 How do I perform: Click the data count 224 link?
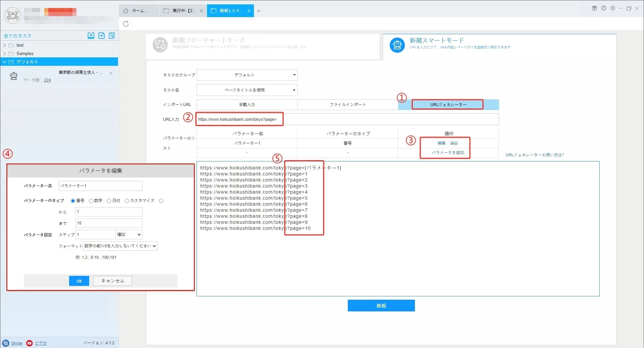47,80
